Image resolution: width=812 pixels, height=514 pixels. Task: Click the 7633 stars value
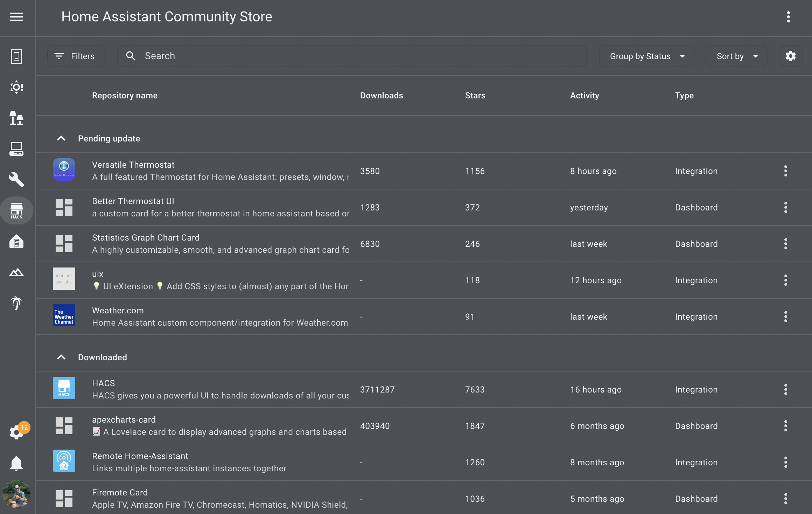[x=475, y=389]
